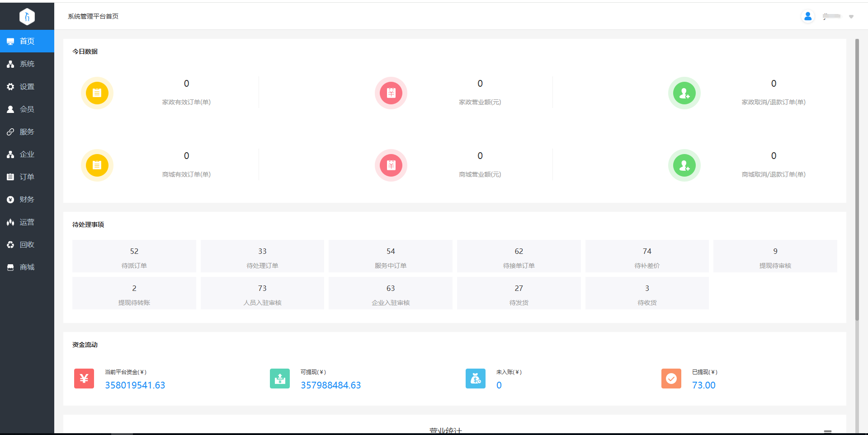Click the user avatar icon at top right
The width and height of the screenshot is (868, 435).
[x=807, y=16]
